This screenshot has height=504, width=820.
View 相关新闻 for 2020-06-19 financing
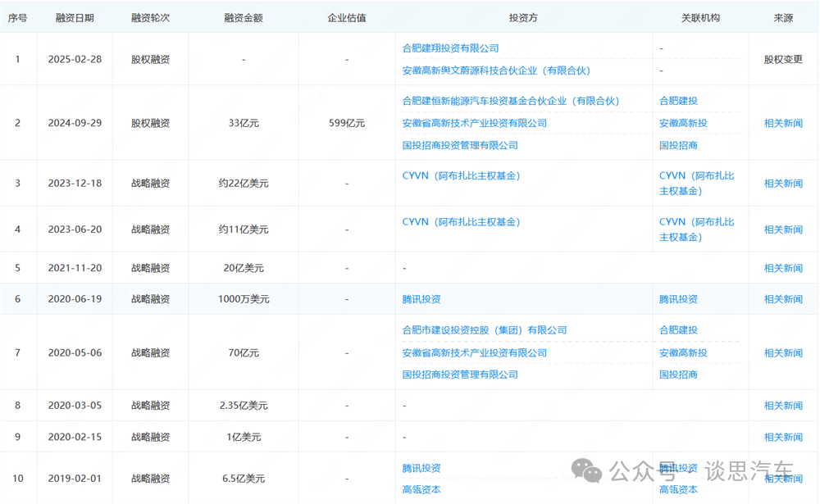(783, 299)
